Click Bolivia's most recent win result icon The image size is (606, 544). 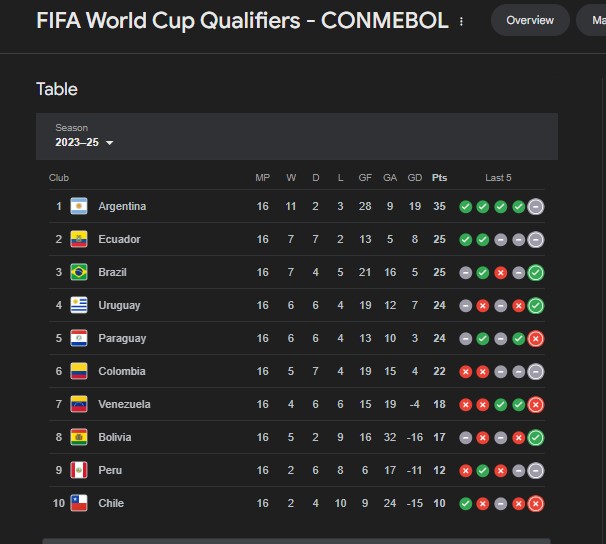click(536, 438)
